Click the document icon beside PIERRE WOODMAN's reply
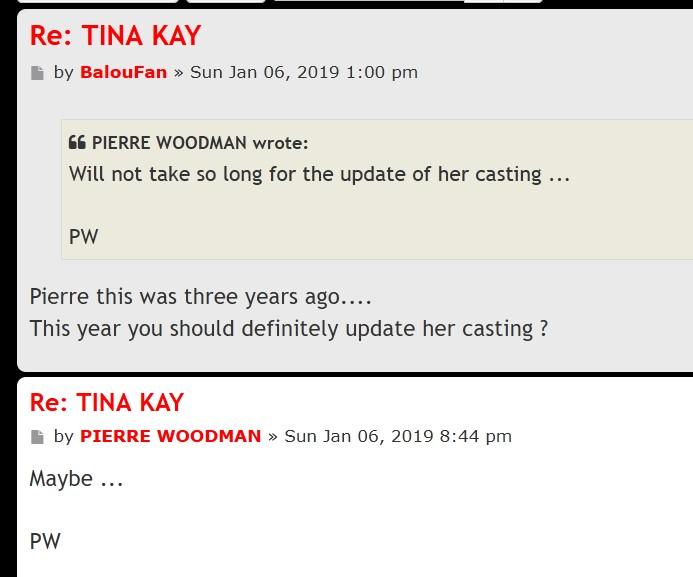The image size is (693, 577). pos(38,437)
